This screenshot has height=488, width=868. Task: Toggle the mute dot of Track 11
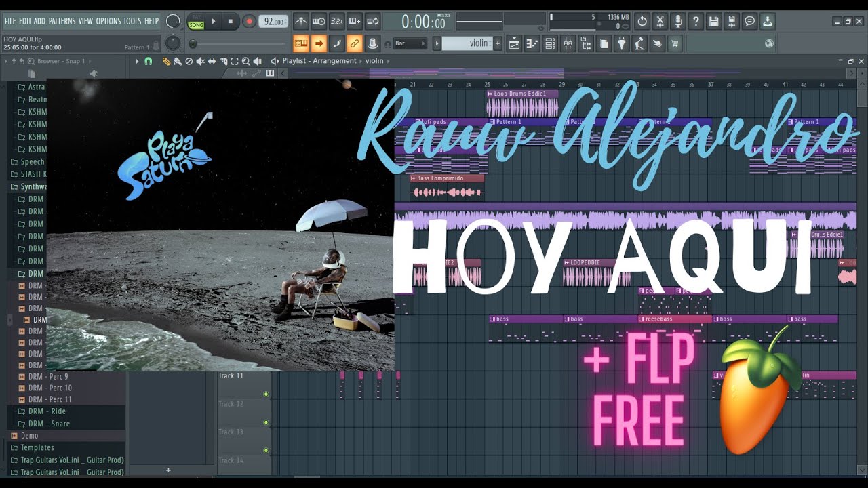tap(266, 394)
